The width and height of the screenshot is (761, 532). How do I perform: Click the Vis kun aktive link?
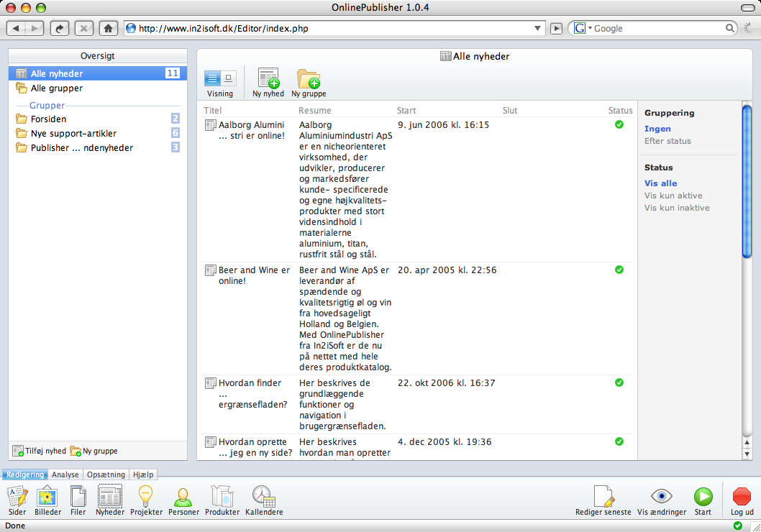point(673,196)
